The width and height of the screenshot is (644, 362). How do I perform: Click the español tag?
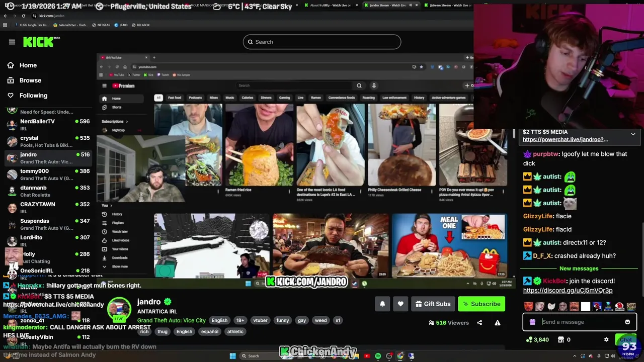210,331
